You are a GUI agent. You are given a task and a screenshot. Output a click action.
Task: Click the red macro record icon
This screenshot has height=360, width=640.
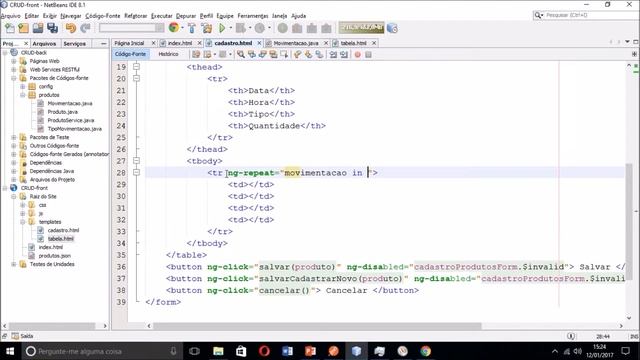(x=358, y=55)
